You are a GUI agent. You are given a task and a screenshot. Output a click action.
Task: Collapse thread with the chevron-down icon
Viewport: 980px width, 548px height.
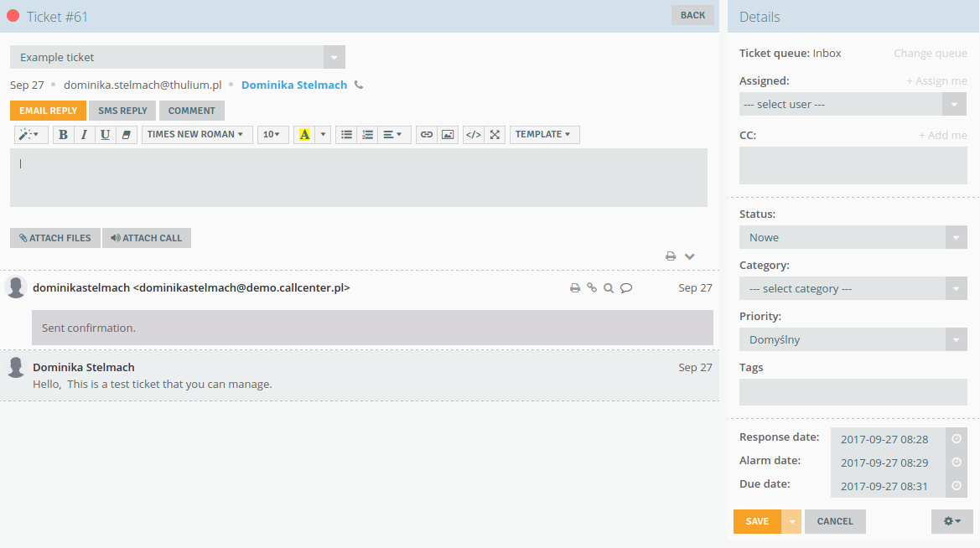point(689,256)
